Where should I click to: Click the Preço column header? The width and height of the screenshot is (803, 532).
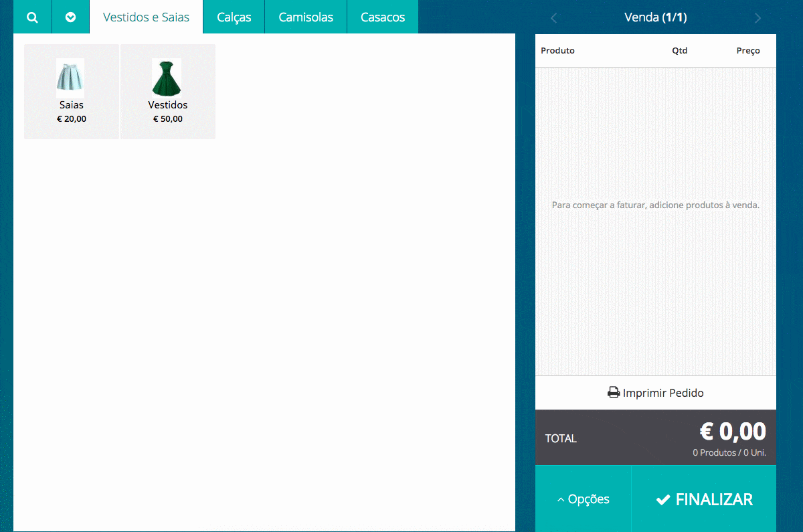coord(747,51)
